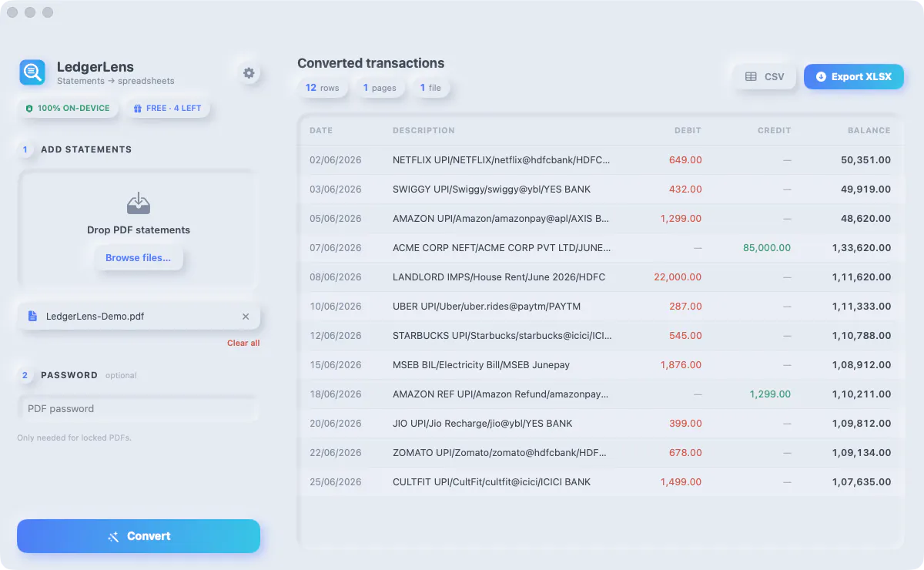Select the AMAZON UPI/Amazon/amazonpay@apl description
This screenshot has width=924, height=570.
pyautogui.click(x=501, y=219)
